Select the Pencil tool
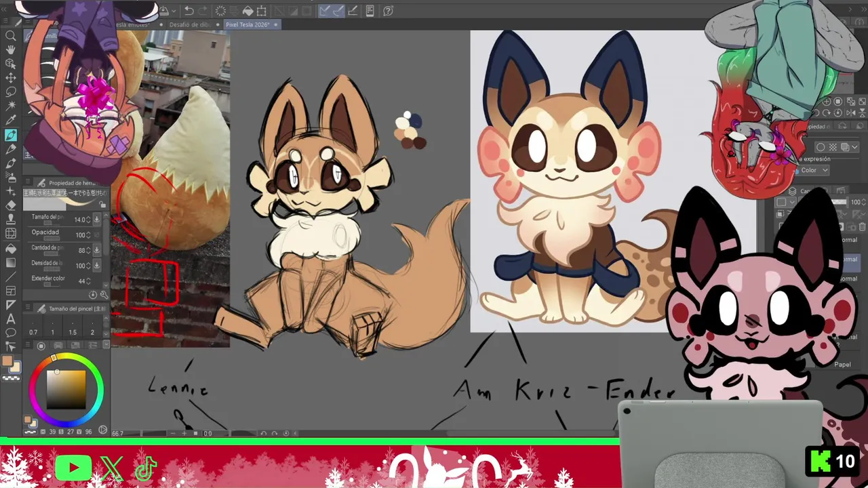The height and width of the screenshot is (488, 868). tap(11, 149)
